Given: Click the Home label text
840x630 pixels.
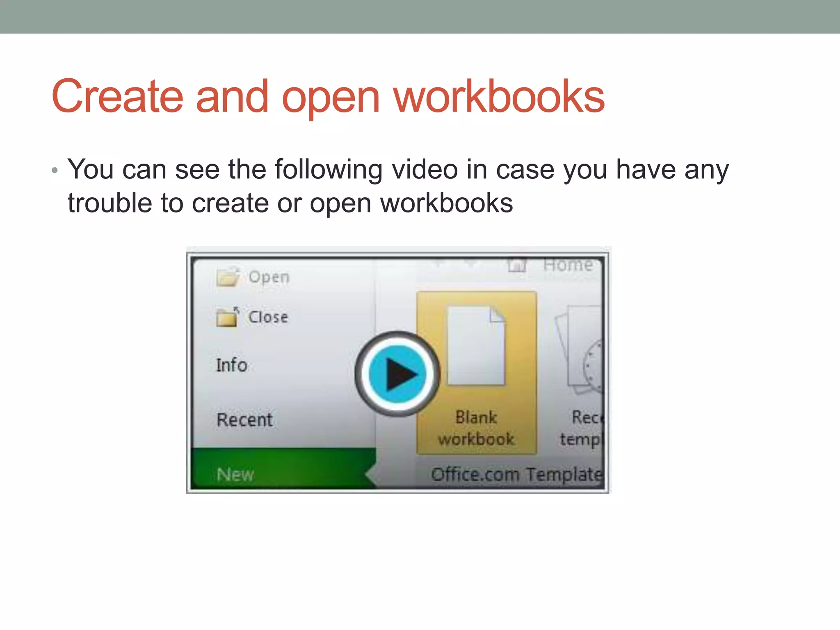Looking at the screenshot, I should pyautogui.click(x=568, y=265).
